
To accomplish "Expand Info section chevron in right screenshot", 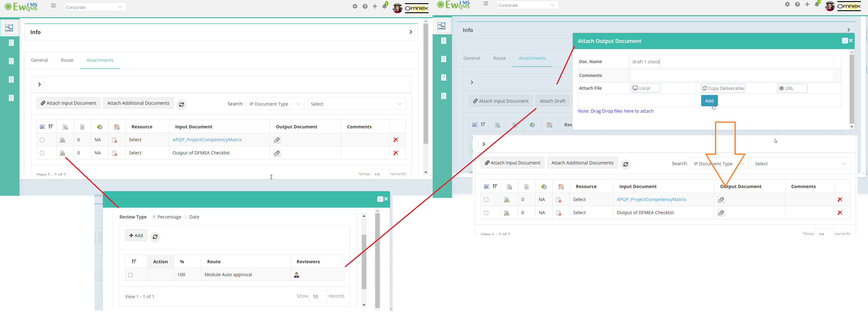I will (x=848, y=30).
